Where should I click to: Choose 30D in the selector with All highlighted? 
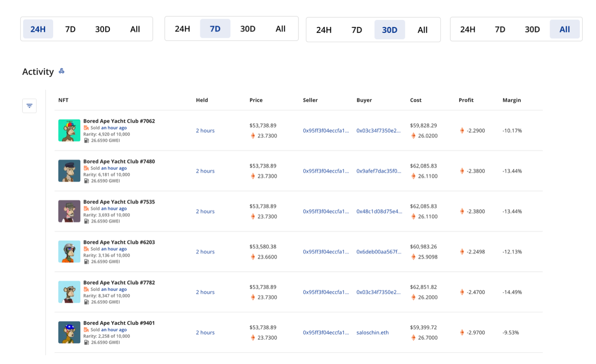532,29
